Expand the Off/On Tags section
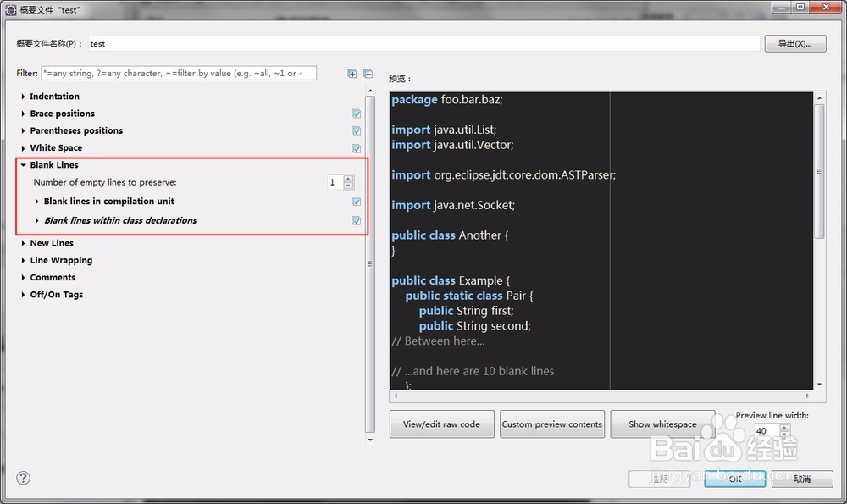This screenshot has height=504, width=847. pyautogui.click(x=23, y=295)
